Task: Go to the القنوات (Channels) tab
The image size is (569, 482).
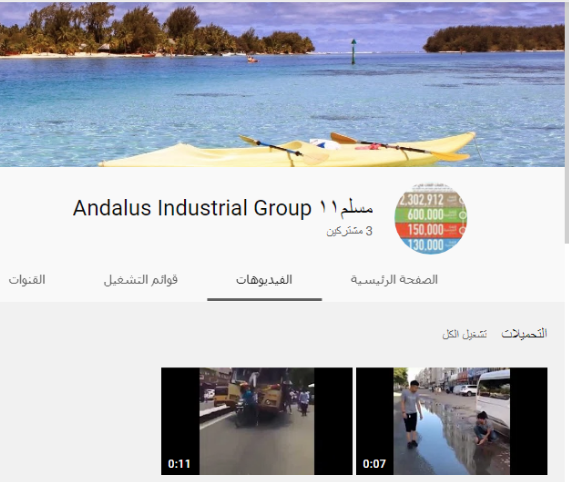Action: click(27, 280)
